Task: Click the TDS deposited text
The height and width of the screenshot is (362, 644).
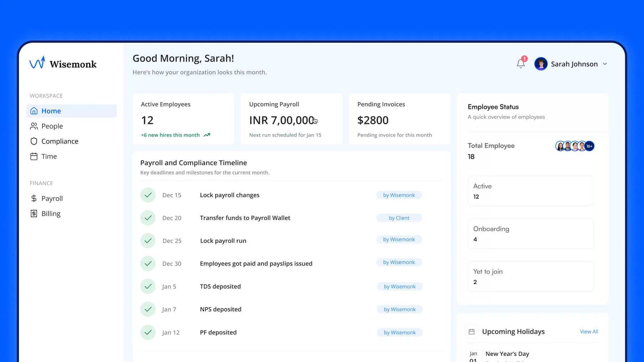Action: 220,287
